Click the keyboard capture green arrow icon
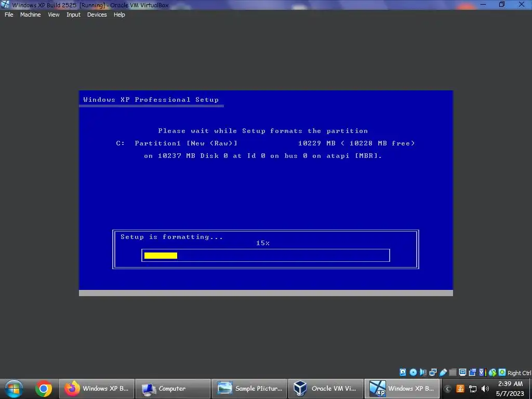Viewport: 532px width, 399px height. [502, 372]
